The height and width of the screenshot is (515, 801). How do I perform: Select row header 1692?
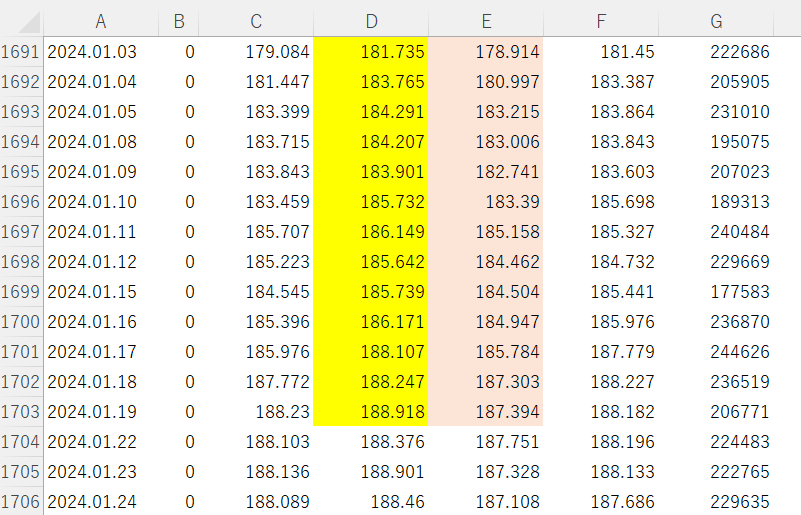[21, 82]
